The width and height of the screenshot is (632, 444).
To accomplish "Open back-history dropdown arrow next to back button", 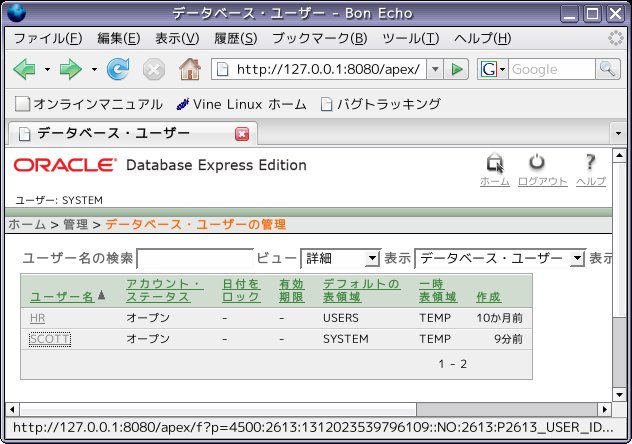I will [47, 69].
